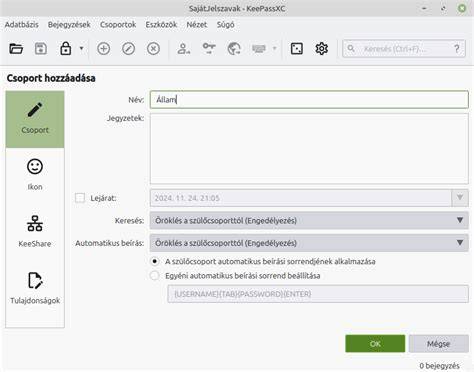Open password generator dice icon
The image size is (474, 372).
(x=297, y=49)
